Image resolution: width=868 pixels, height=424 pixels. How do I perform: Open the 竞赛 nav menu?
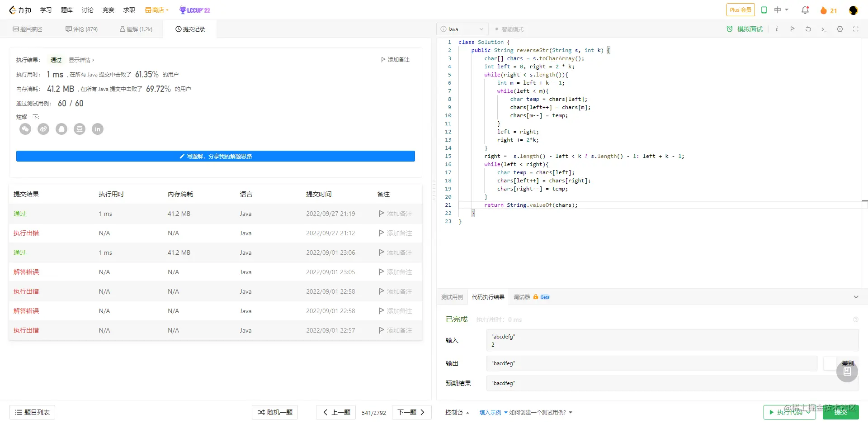point(108,10)
